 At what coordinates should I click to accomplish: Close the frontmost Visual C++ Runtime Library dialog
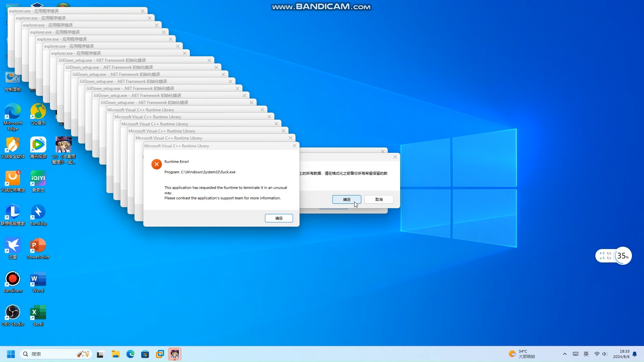pyautogui.click(x=294, y=146)
